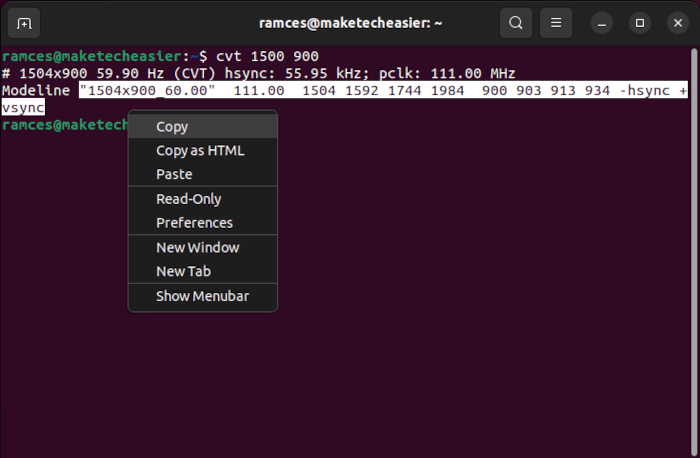Click the 'pclk: 111.00 MHz' comment text
This screenshot has height=458, width=700.
pos(447,74)
